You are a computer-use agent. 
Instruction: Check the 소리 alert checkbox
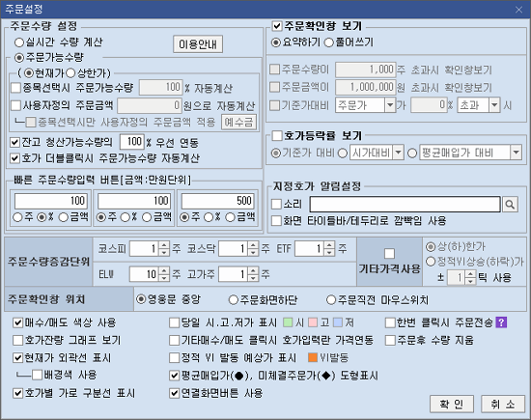point(277,205)
